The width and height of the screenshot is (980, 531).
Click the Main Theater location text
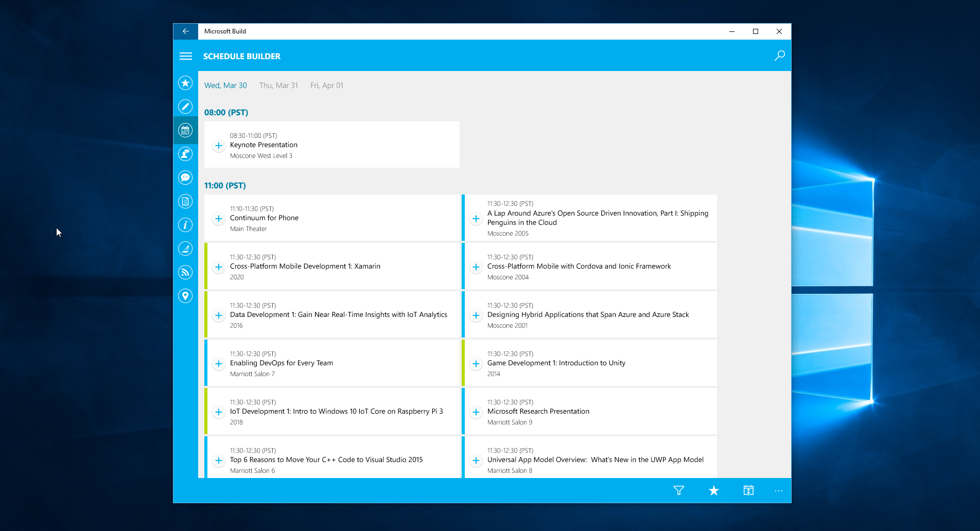[x=249, y=229]
